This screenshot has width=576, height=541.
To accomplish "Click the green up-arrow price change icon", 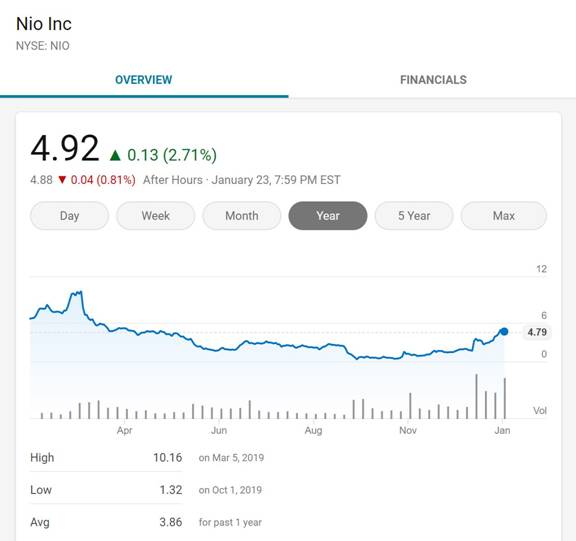I will pyautogui.click(x=115, y=155).
